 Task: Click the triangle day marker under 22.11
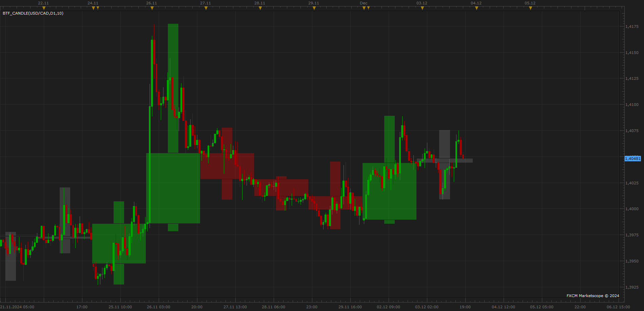[44, 8]
